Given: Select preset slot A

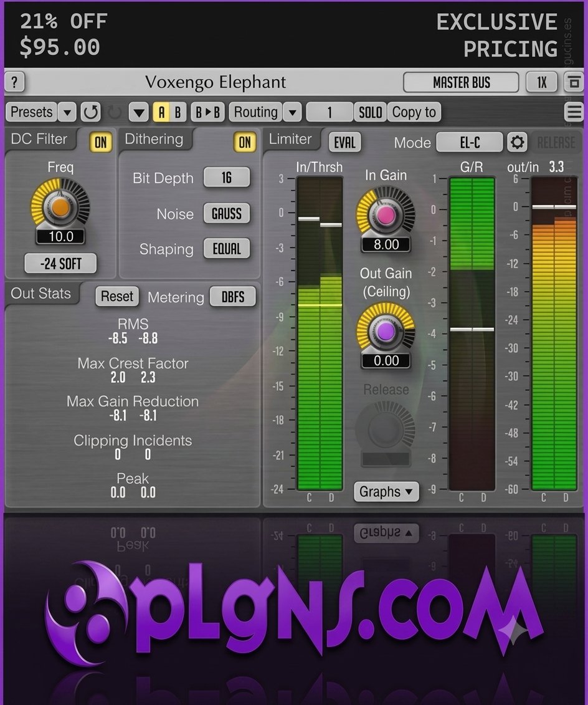Looking at the screenshot, I should 161,112.
